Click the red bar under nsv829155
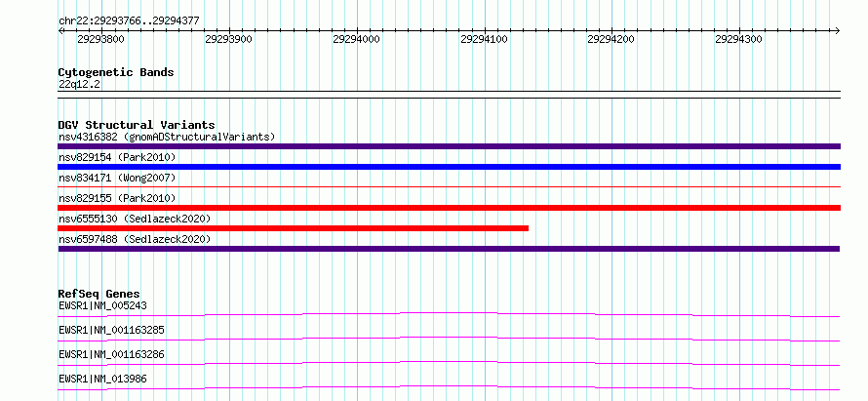 coord(449,208)
